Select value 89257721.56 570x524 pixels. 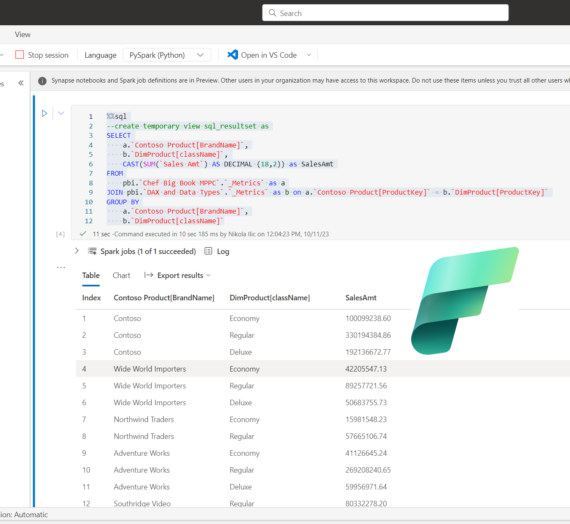coord(366,386)
